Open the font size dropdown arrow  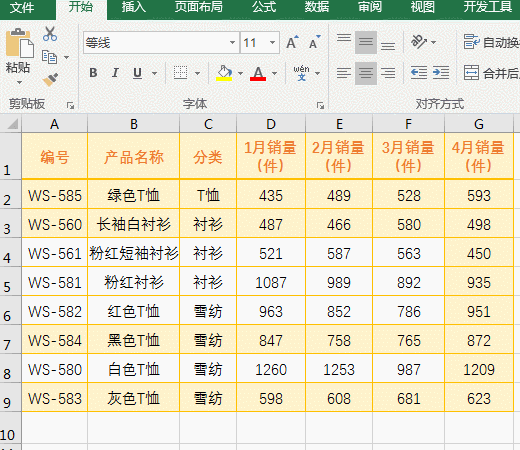(272, 43)
